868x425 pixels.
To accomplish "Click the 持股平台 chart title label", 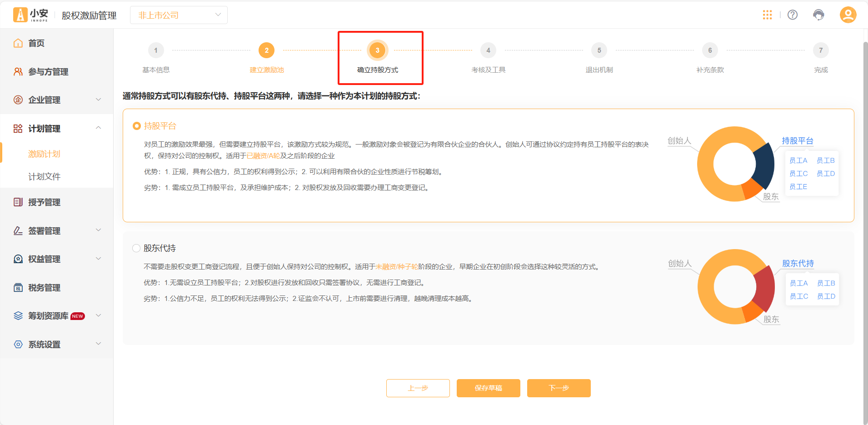I will pos(798,141).
